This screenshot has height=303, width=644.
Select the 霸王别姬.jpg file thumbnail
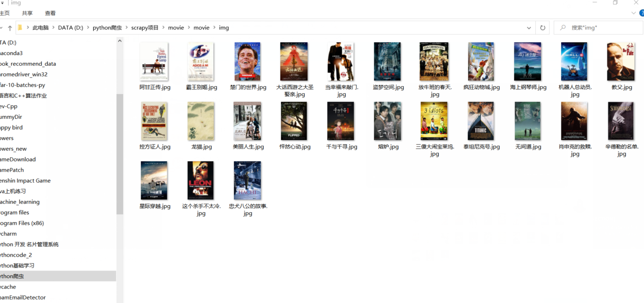click(x=201, y=62)
